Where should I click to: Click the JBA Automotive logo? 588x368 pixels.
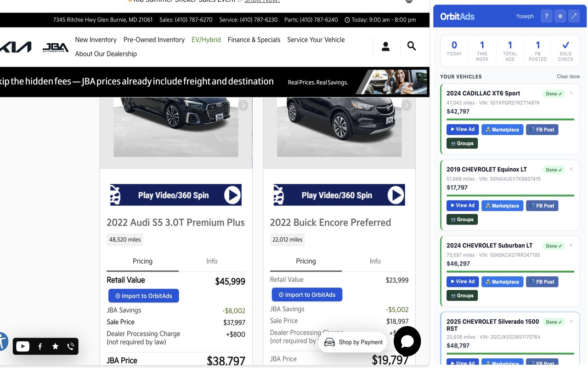[x=56, y=47]
